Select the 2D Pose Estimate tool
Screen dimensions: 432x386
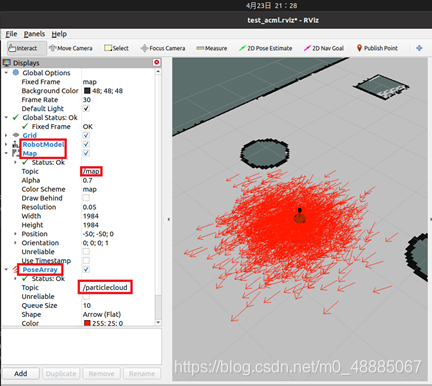coord(266,48)
